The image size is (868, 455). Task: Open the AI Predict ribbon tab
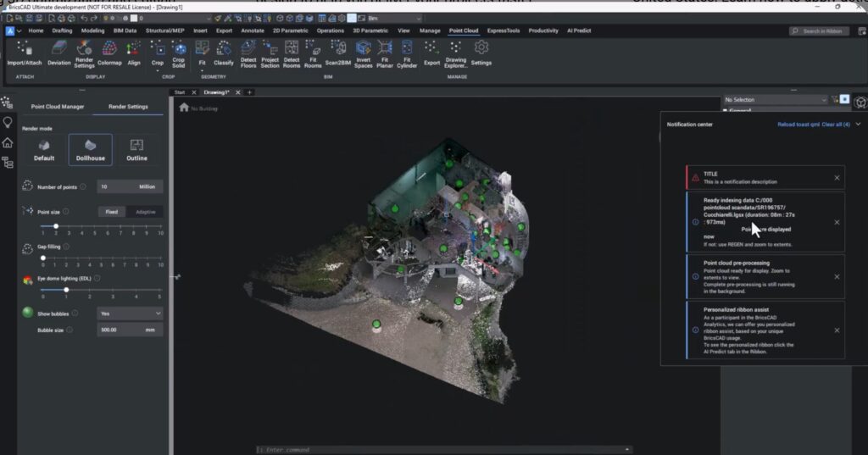[x=579, y=31]
